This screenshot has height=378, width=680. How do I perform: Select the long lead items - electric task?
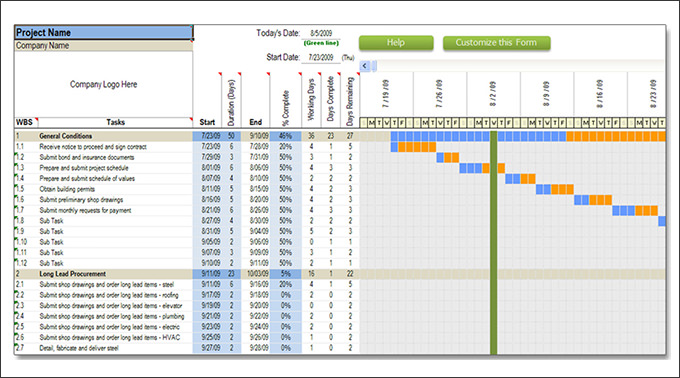(x=109, y=327)
